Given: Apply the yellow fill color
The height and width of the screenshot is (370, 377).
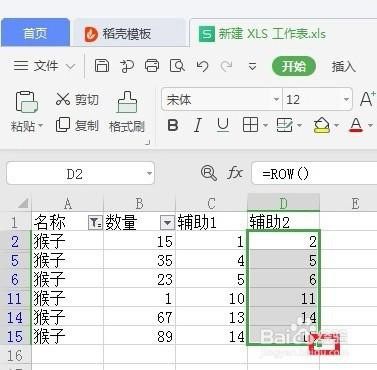Looking at the screenshot, I should point(322,125).
